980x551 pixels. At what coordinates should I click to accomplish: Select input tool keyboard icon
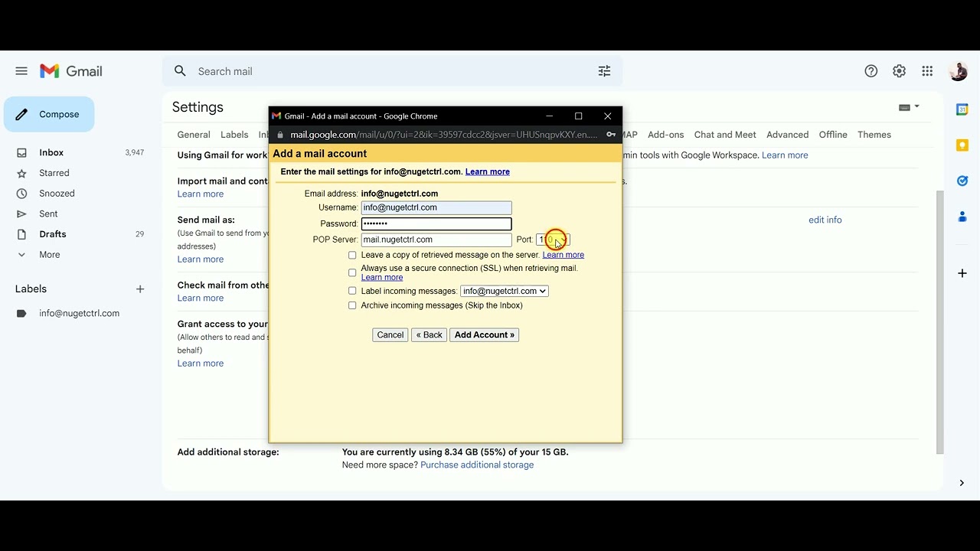[x=909, y=107]
